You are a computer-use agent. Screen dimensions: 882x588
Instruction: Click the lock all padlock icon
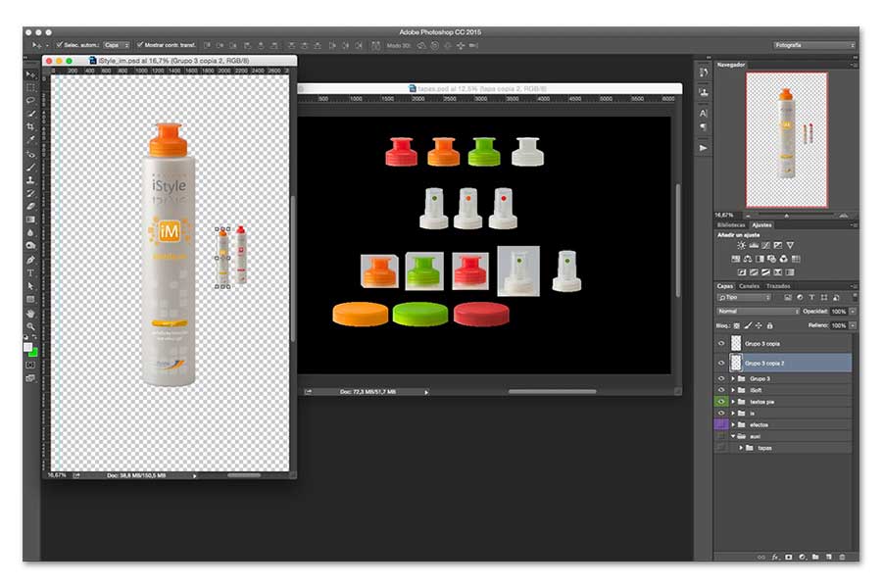(x=770, y=325)
